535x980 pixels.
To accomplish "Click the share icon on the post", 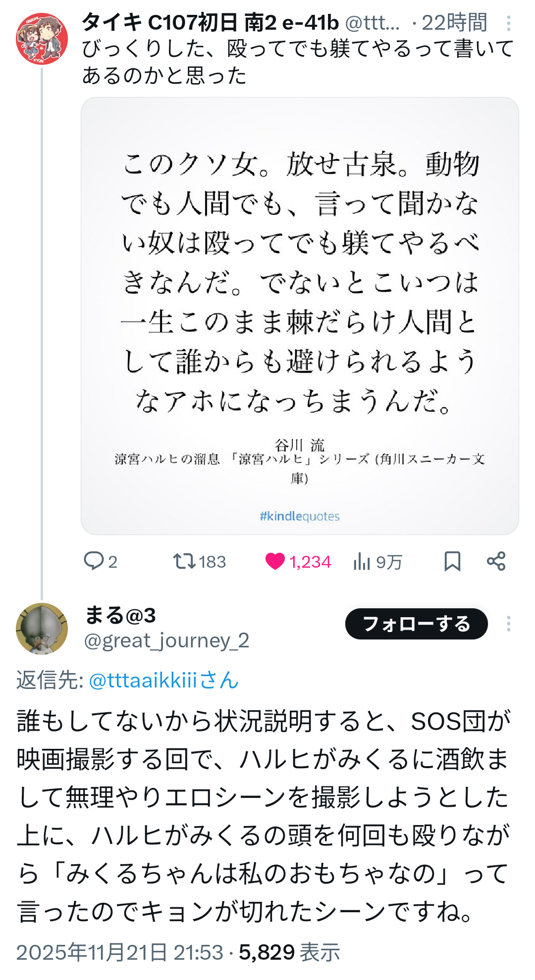I will [496, 561].
